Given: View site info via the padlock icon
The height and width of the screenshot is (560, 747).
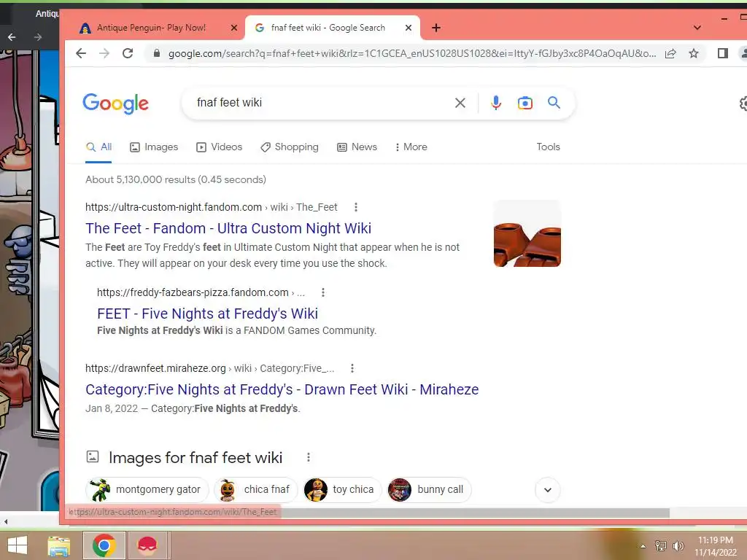Looking at the screenshot, I should point(156,53).
